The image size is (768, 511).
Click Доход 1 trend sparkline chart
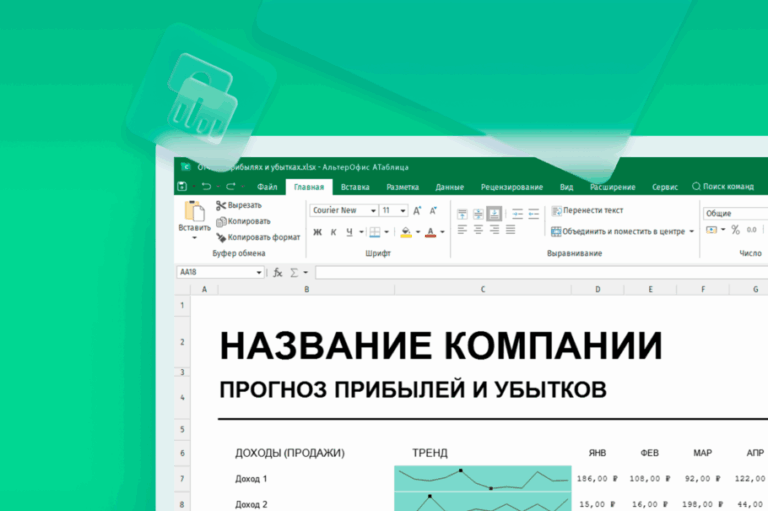482,479
